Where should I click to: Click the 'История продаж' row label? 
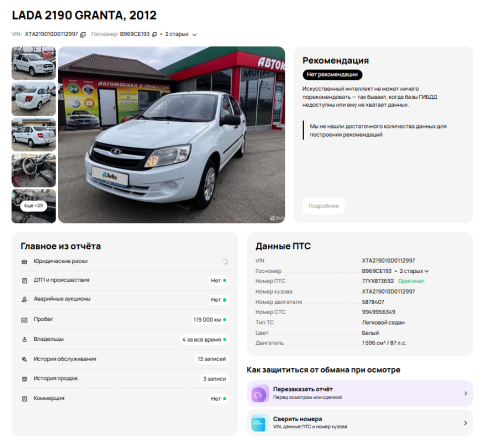(56, 378)
